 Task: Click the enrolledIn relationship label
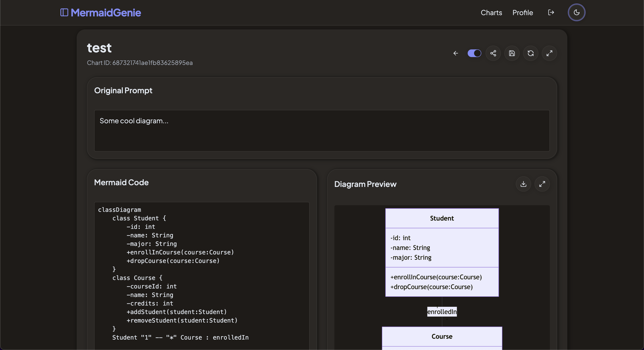tap(442, 311)
